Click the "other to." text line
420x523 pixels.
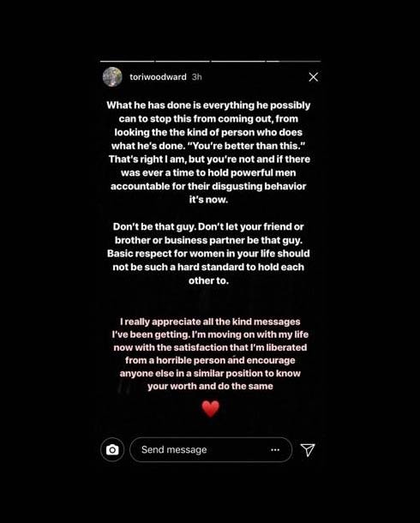[208, 281]
